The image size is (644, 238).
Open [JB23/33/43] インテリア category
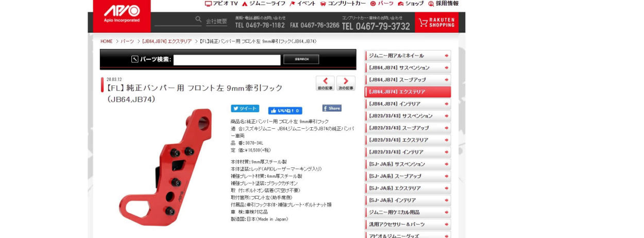(408, 152)
